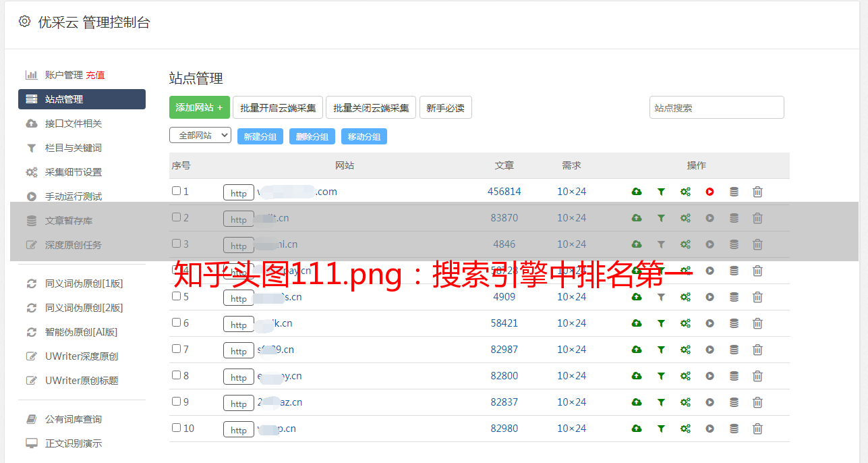868x463 pixels.
Task: Click the green filter icon in row 1
Action: 661,192
